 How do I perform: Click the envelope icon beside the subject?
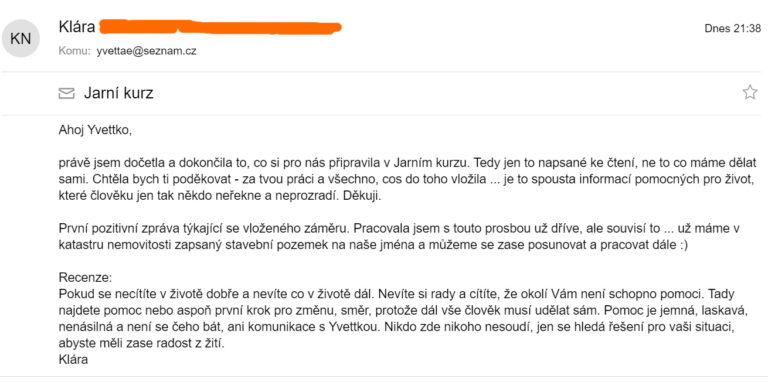pos(66,93)
